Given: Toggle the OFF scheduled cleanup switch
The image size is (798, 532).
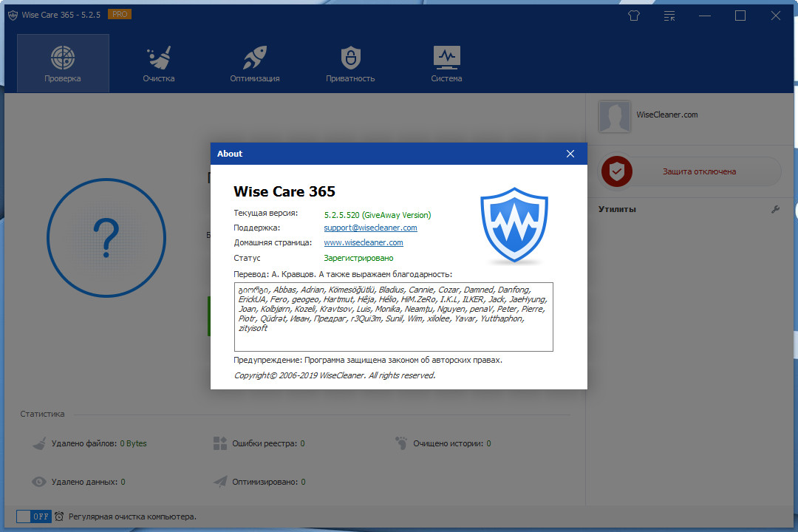Looking at the screenshot, I should (x=33, y=516).
